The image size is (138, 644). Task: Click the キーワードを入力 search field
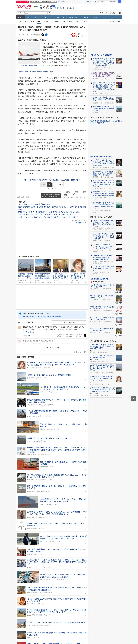pyautogui.click(x=32, y=13)
